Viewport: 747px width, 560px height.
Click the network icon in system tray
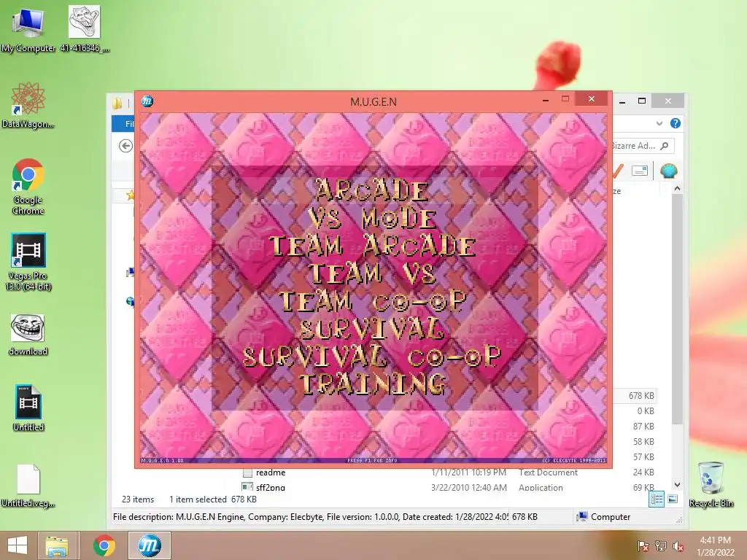tap(660, 546)
